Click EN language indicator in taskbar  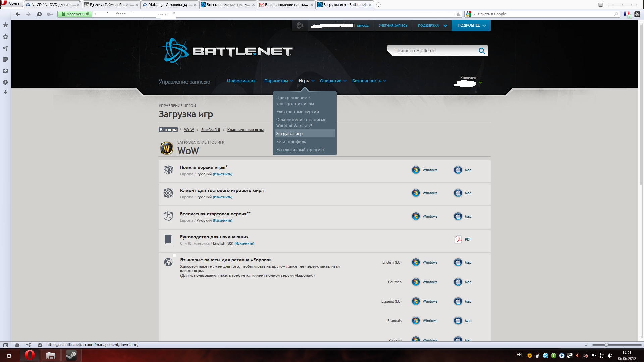(519, 355)
